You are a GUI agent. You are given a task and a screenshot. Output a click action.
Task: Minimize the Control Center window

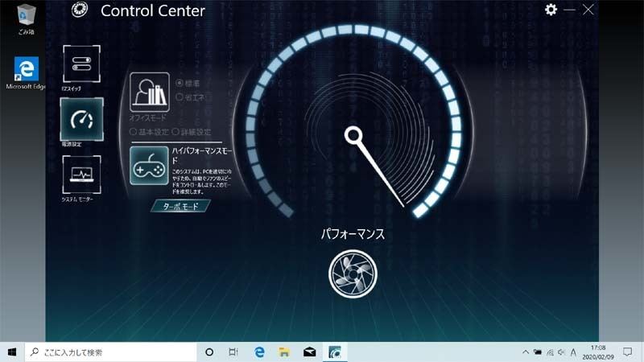(569, 10)
